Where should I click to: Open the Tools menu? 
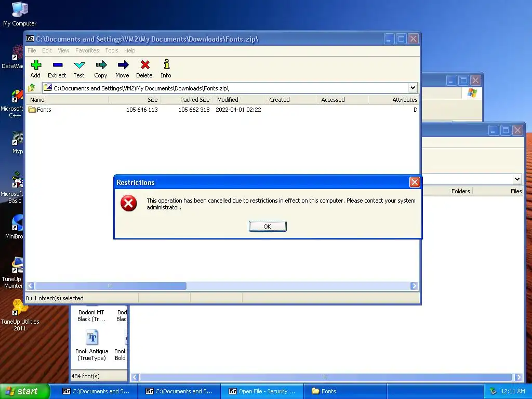coord(112,50)
